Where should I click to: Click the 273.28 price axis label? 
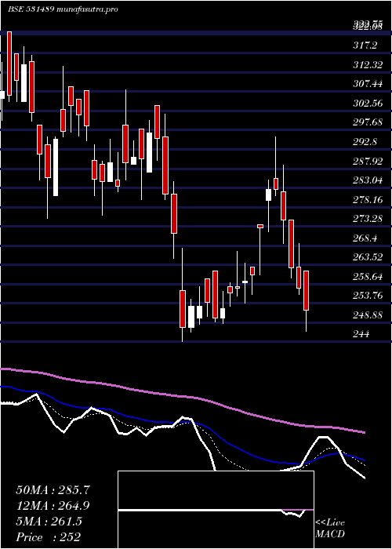pos(368,219)
